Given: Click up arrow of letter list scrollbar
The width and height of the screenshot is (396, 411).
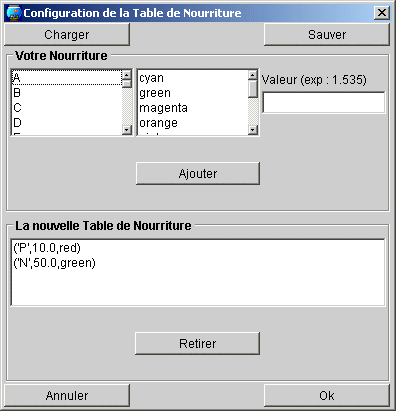Looking at the screenshot, I should point(127,75).
